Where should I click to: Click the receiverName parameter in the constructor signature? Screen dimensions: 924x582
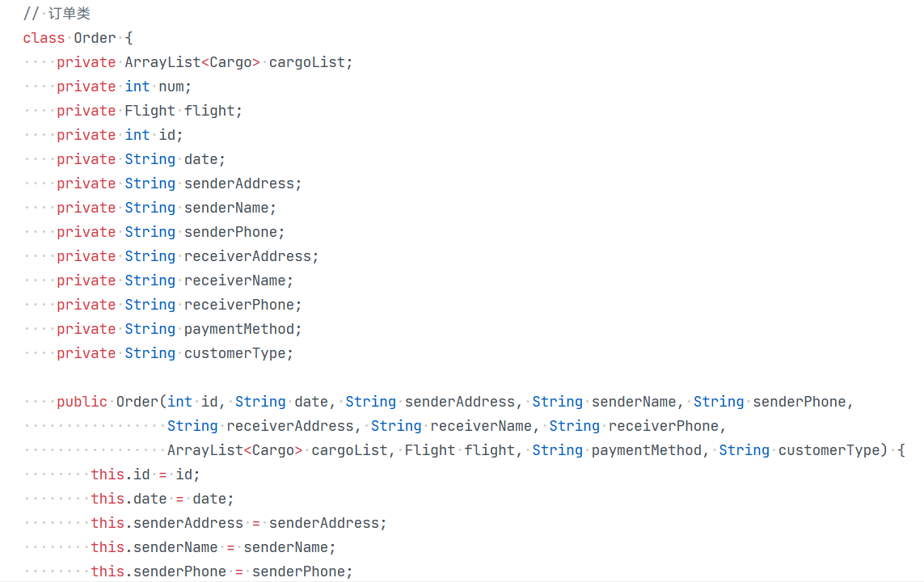(x=480, y=426)
